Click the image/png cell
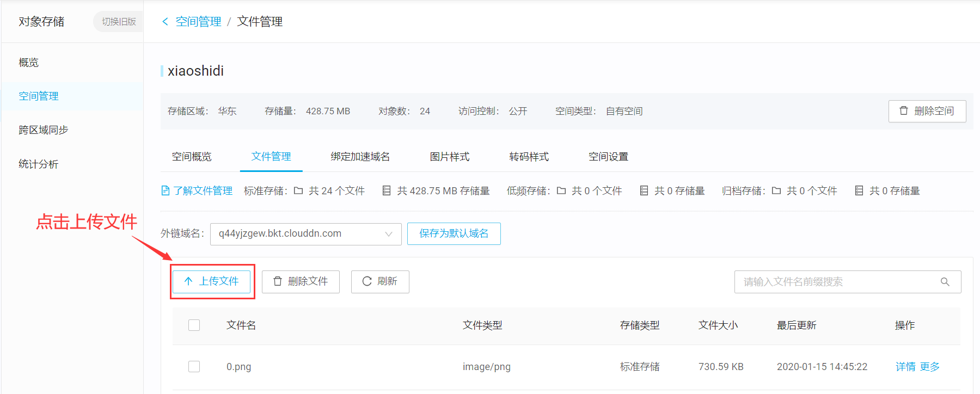Screen dimensions: 980x394 487,367
